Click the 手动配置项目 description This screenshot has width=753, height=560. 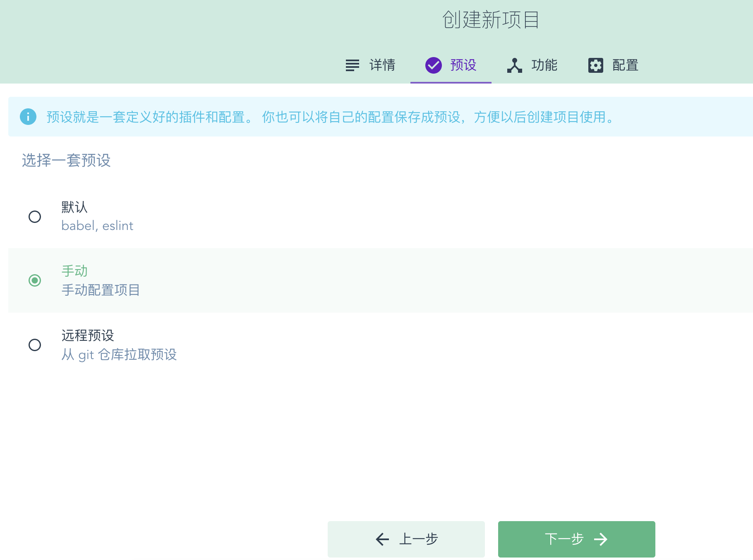[x=101, y=290]
